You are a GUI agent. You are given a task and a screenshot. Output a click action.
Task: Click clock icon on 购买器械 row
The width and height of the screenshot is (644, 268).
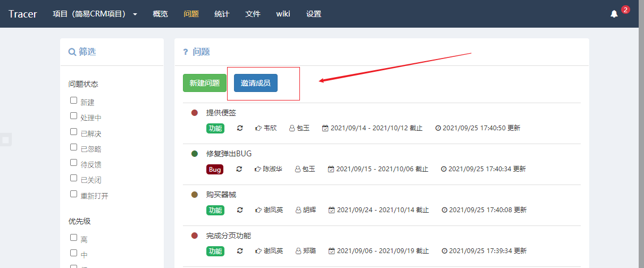point(444,210)
